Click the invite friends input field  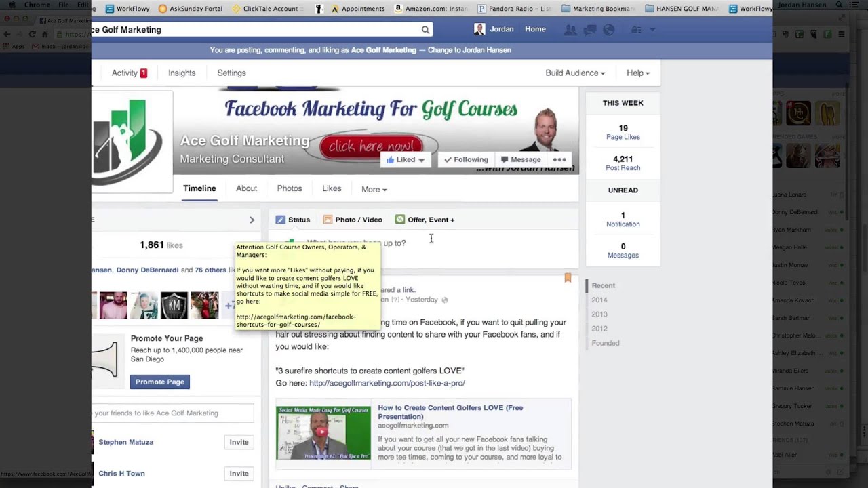(x=173, y=413)
